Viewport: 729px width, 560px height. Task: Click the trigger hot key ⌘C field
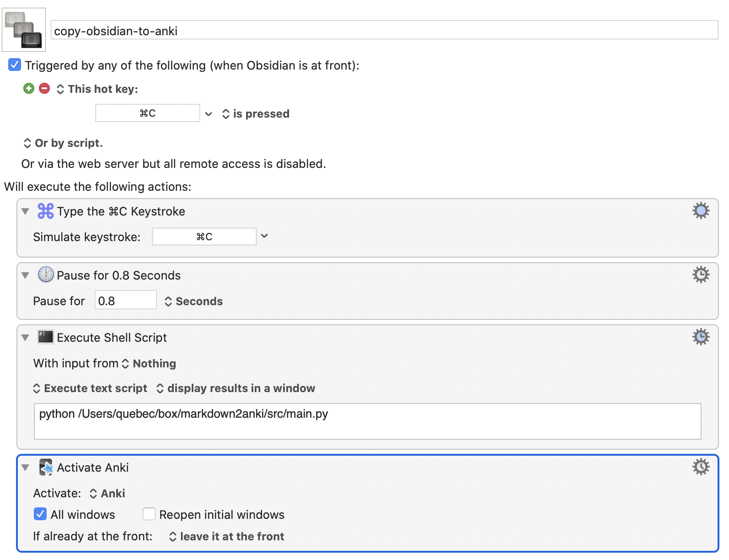tap(147, 113)
